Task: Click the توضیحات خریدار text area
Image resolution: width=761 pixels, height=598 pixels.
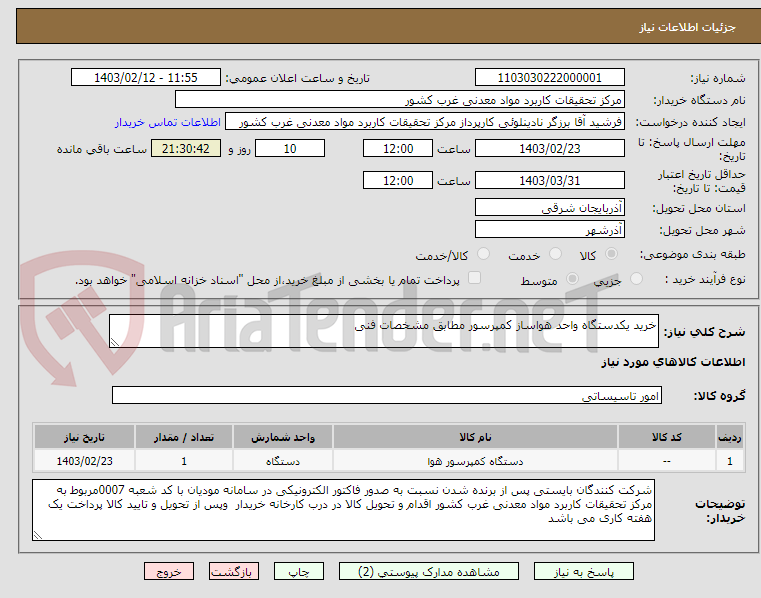Action: [344, 510]
